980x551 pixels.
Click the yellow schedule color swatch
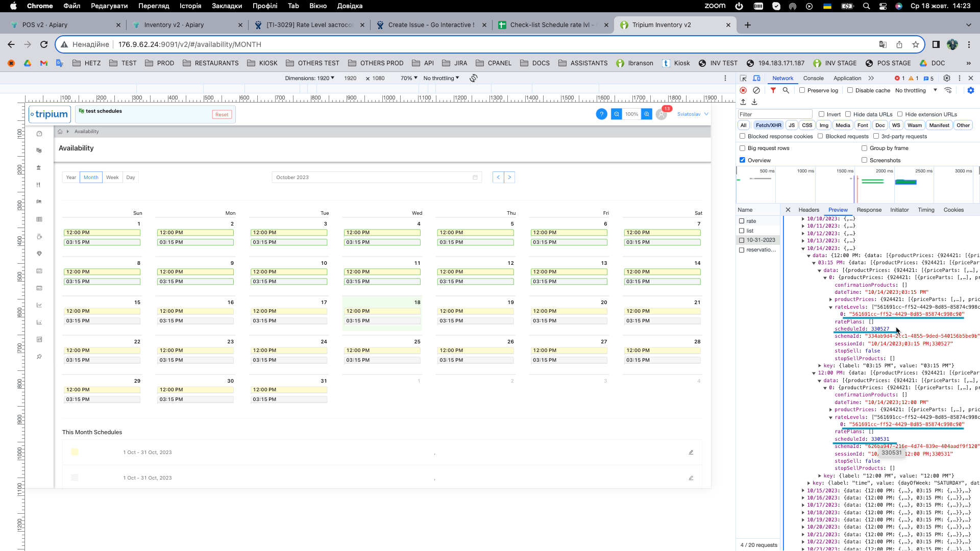coord(75,452)
